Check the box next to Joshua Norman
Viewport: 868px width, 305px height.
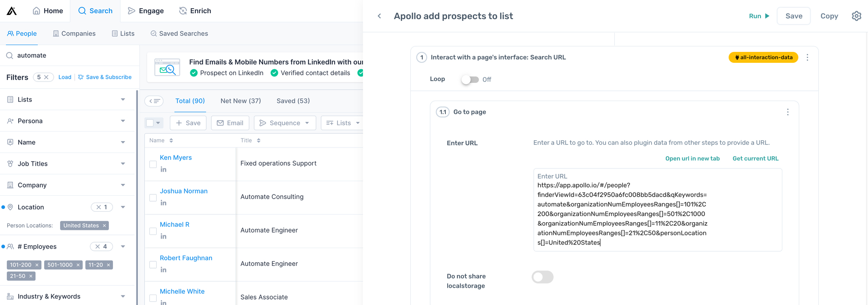[153, 198]
